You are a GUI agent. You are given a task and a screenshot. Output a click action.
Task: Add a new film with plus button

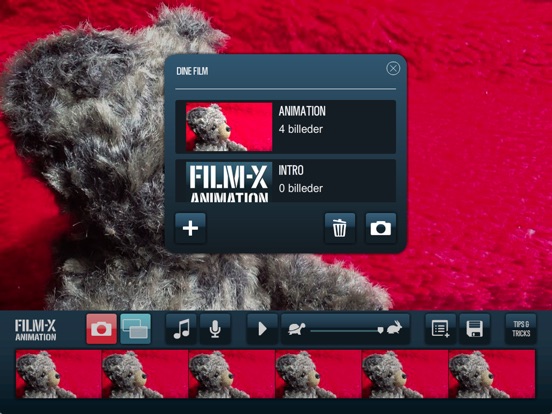(190, 228)
